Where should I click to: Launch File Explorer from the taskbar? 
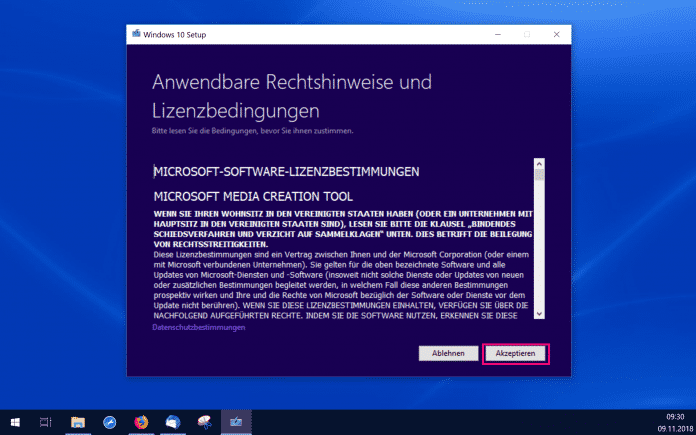(x=78, y=422)
